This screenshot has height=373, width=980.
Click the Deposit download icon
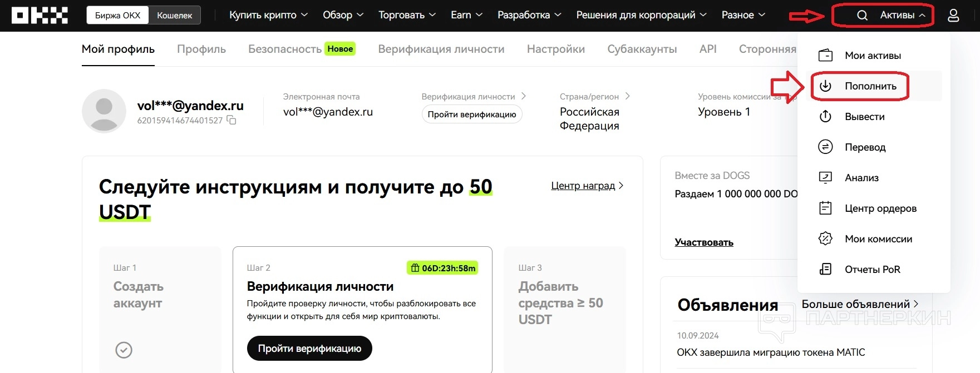pos(825,86)
